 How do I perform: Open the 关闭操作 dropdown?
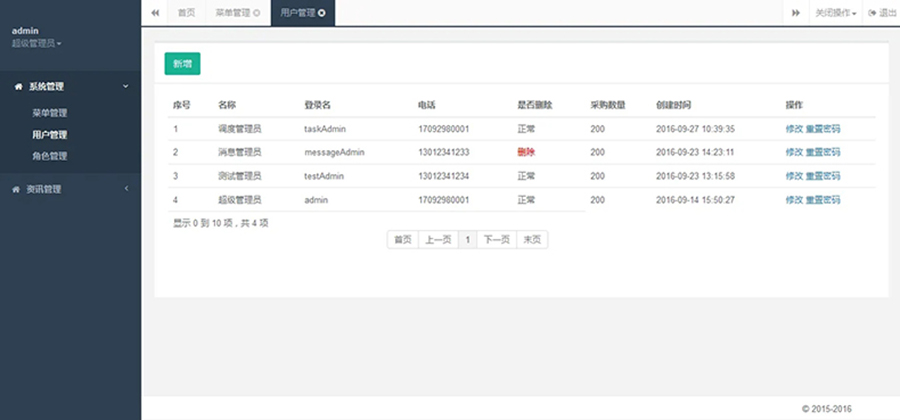click(836, 13)
